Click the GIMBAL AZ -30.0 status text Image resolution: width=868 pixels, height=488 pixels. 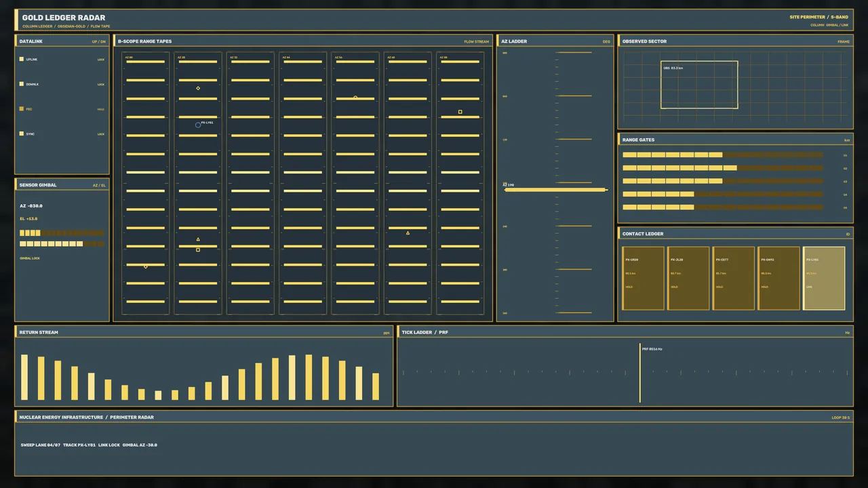click(140, 445)
